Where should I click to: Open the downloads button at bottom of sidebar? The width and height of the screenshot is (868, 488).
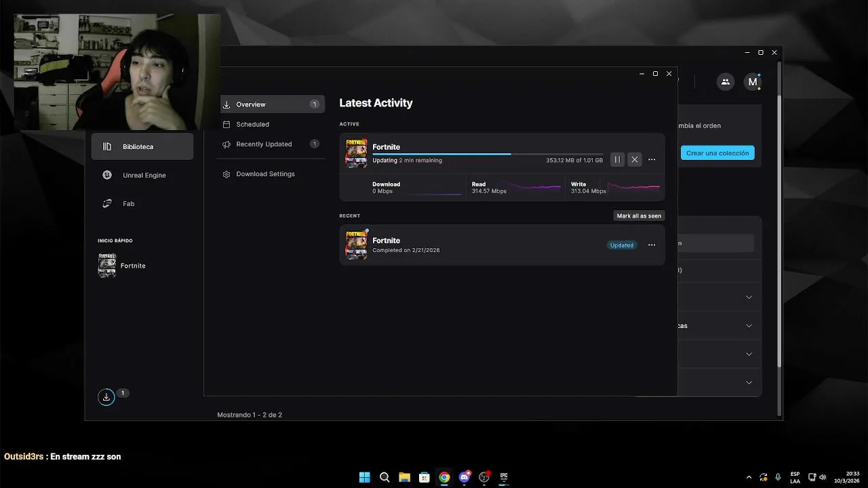106,397
